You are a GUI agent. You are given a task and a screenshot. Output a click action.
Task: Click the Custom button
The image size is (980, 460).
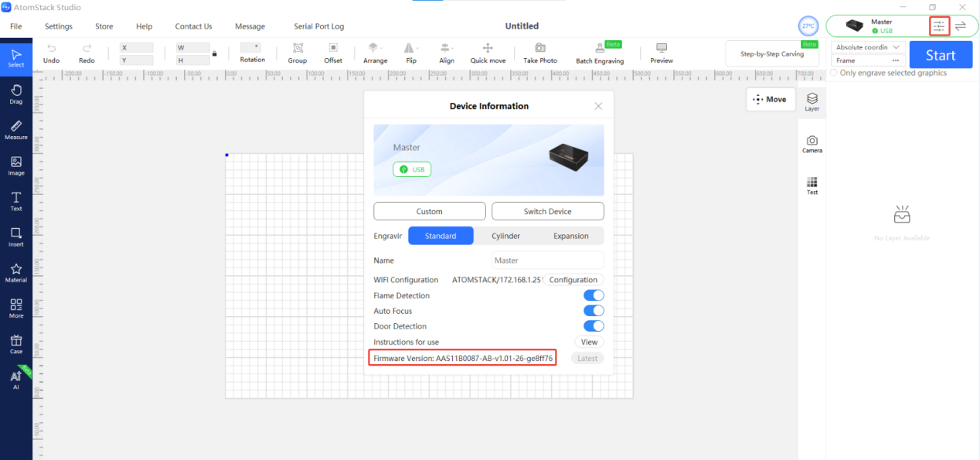[x=430, y=211]
